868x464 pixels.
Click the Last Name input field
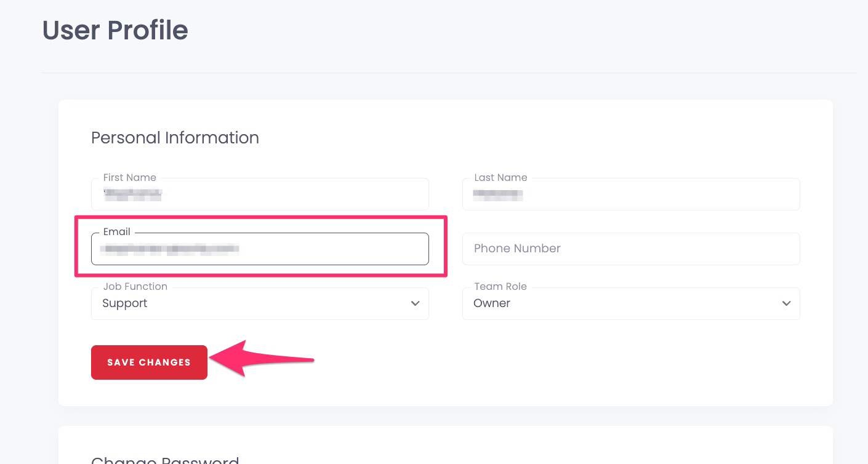(x=631, y=194)
